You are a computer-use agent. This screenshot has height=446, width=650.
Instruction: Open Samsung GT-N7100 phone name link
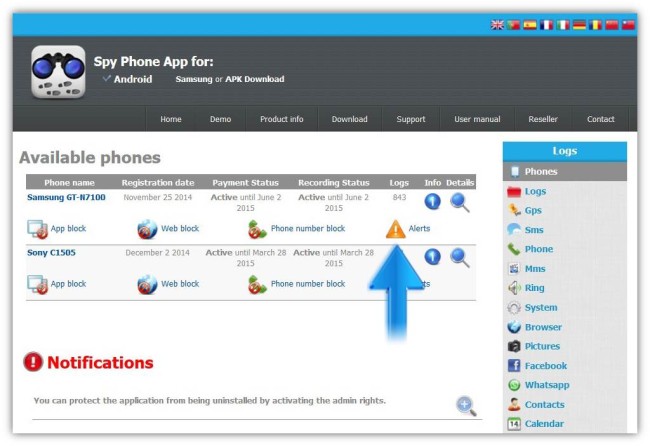pyautogui.click(x=66, y=197)
